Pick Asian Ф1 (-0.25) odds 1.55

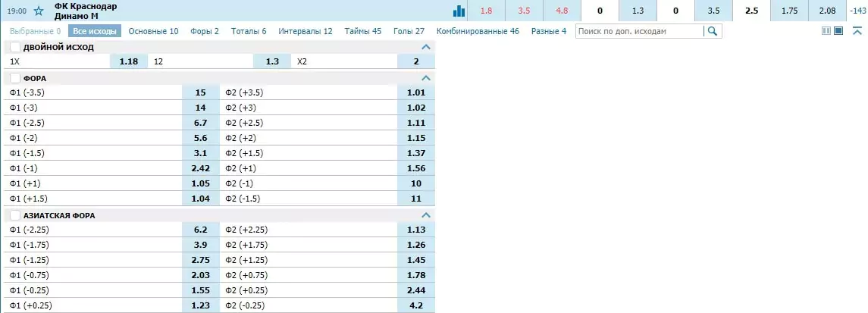pyautogui.click(x=201, y=290)
